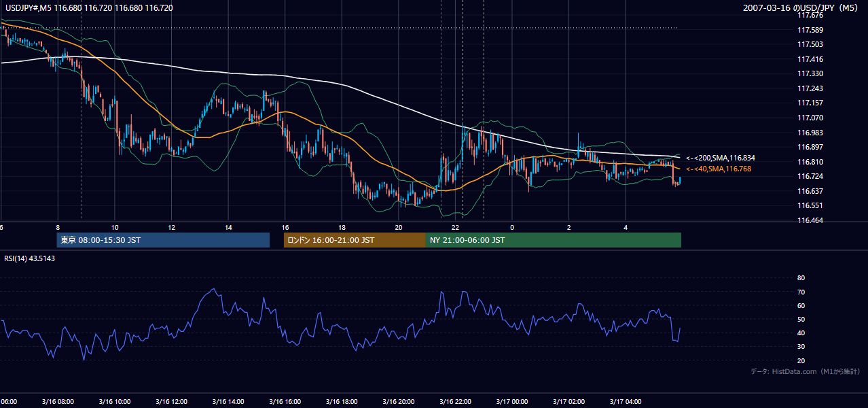Click the bottom time label 3/16 08:00
Viewport: 868px width, 408px height.
tap(58, 402)
